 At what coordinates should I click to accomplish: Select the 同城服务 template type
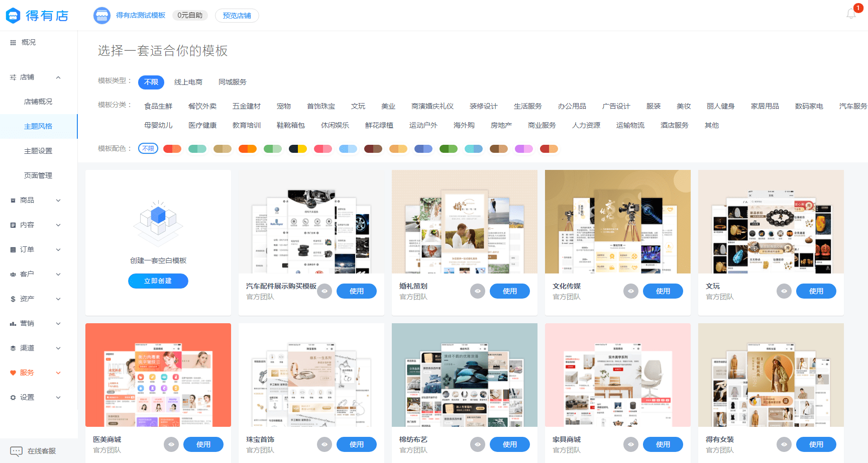coord(233,82)
